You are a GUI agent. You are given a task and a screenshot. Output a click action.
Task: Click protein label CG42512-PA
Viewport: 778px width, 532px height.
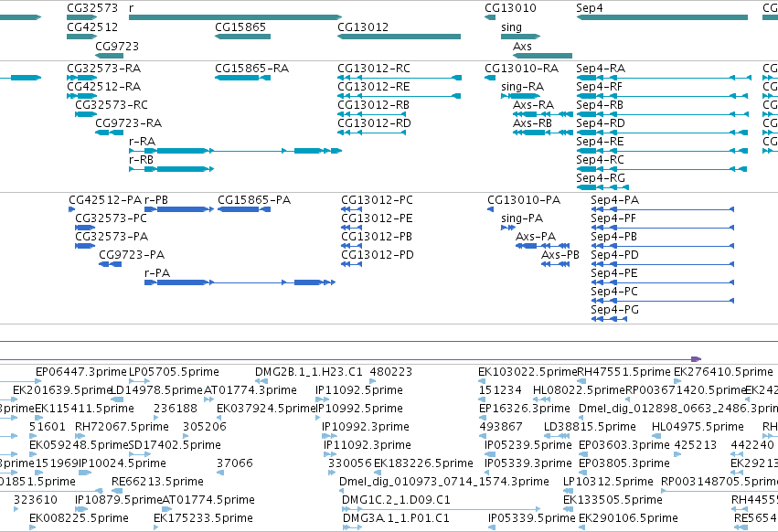coord(105,200)
